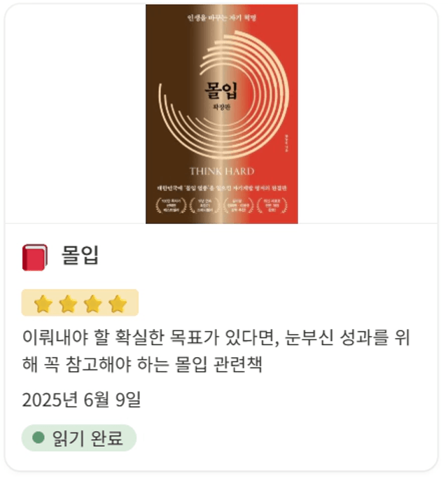Click the 2025년 6월 9일 date
Image resolution: width=448 pixels, height=481 pixels.
pos(81,400)
